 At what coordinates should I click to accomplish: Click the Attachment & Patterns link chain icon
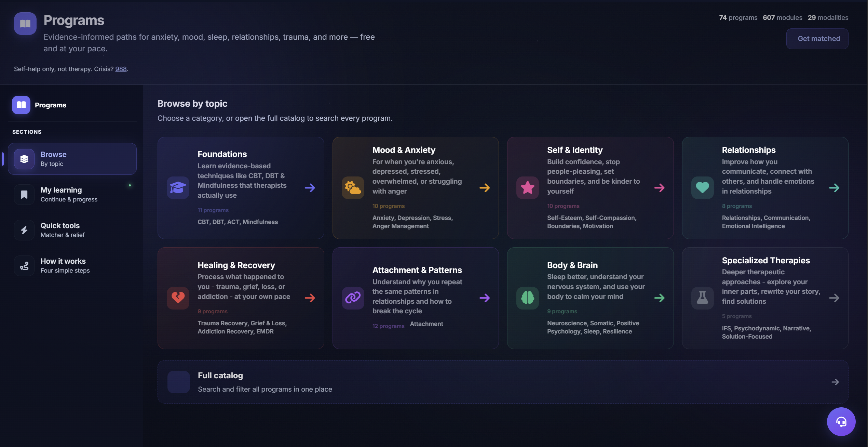click(x=353, y=298)
